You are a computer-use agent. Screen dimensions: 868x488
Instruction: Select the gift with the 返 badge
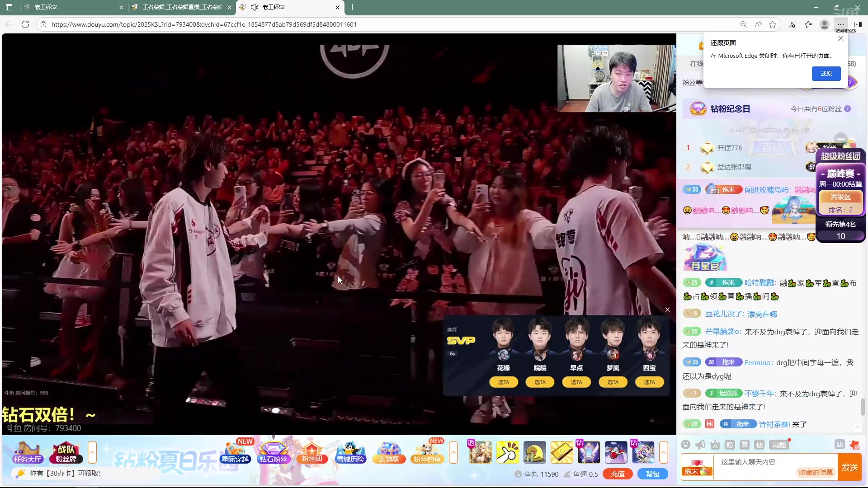coord(480,452)
